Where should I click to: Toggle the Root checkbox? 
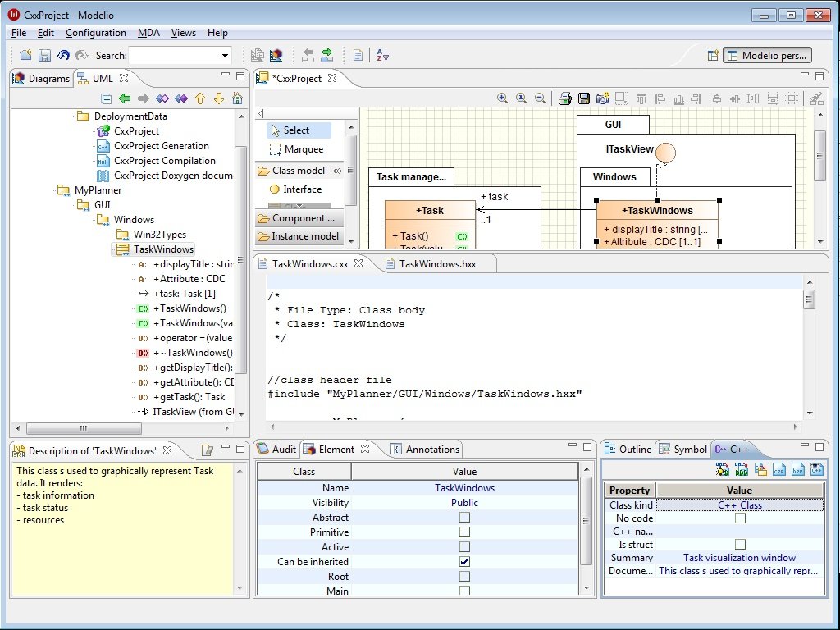pos(464,577)
